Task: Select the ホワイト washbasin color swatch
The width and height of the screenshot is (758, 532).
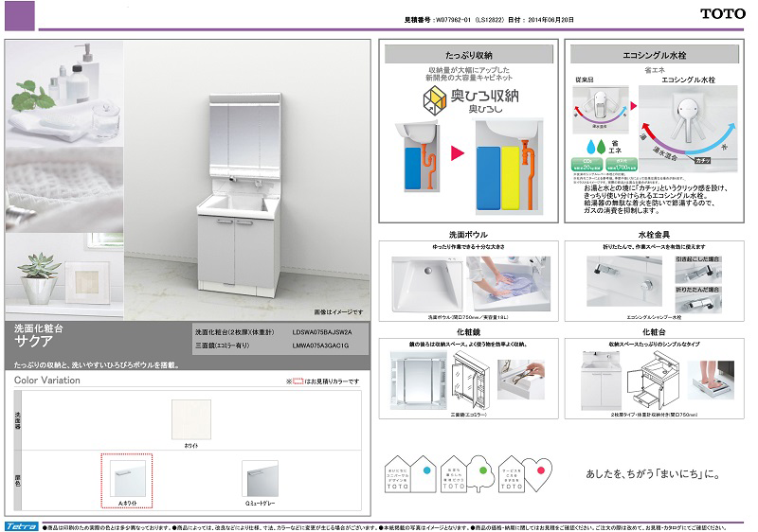Action: coord(191,419)
